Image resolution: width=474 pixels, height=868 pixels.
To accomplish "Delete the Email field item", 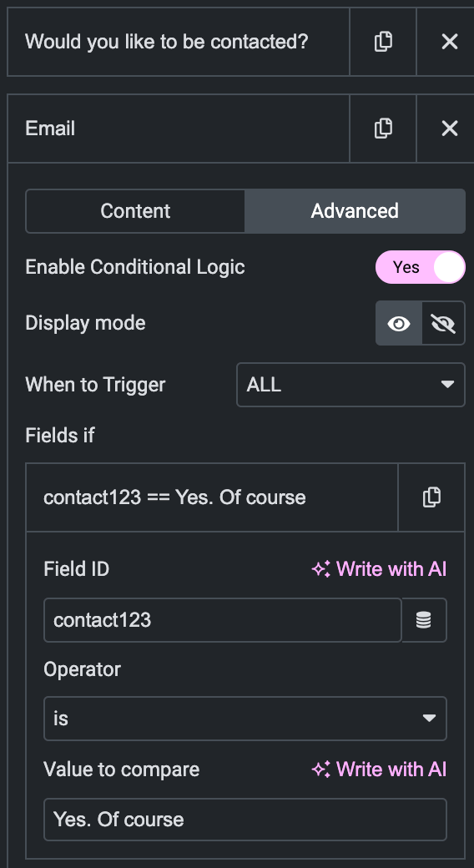I will [x=450, y=129].
